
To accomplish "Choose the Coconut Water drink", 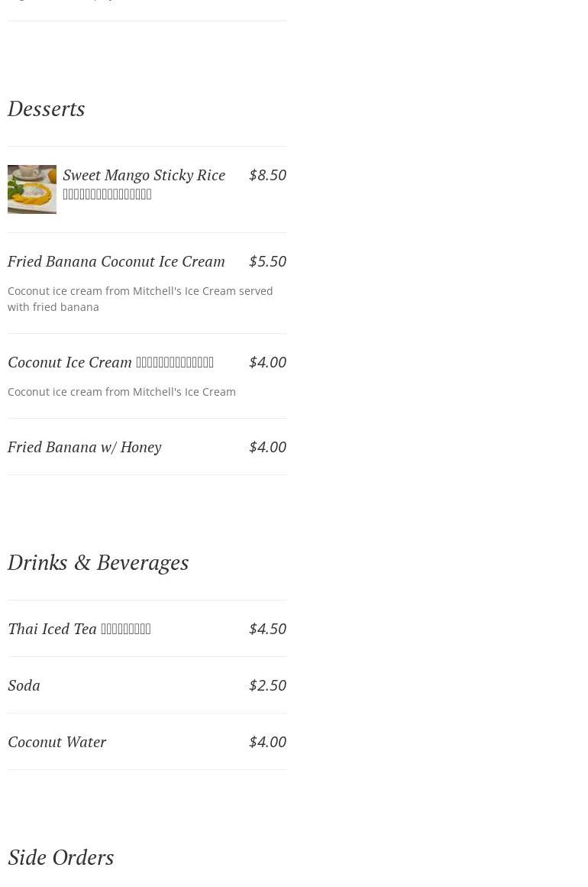I will coord(57,742).
